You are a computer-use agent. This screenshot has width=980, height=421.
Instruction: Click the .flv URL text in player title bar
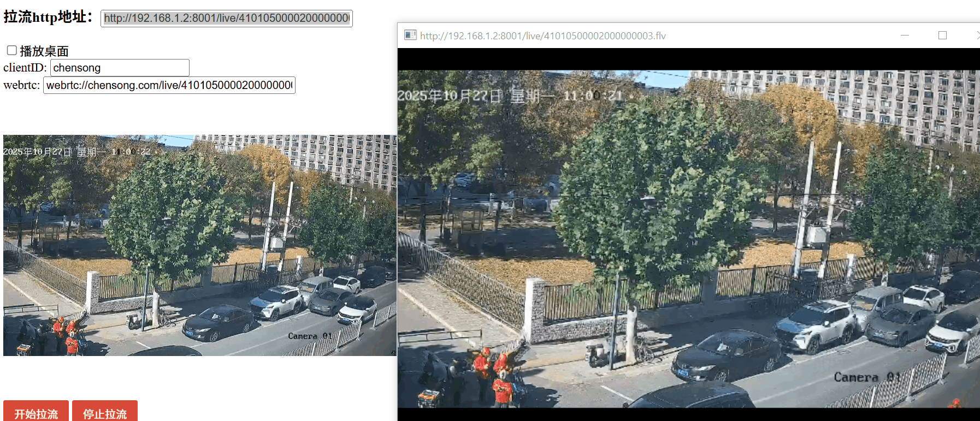pyautogui.click(x=542, y=36)
